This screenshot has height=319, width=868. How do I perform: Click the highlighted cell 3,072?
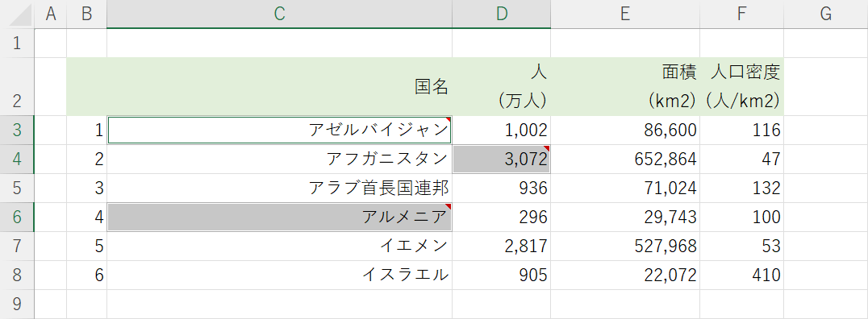[x=502, y=159]
